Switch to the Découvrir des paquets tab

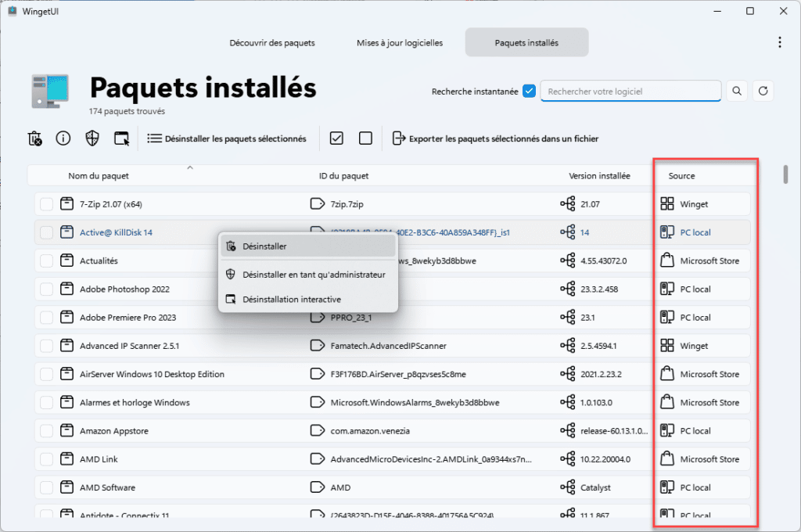coord(272,43)
